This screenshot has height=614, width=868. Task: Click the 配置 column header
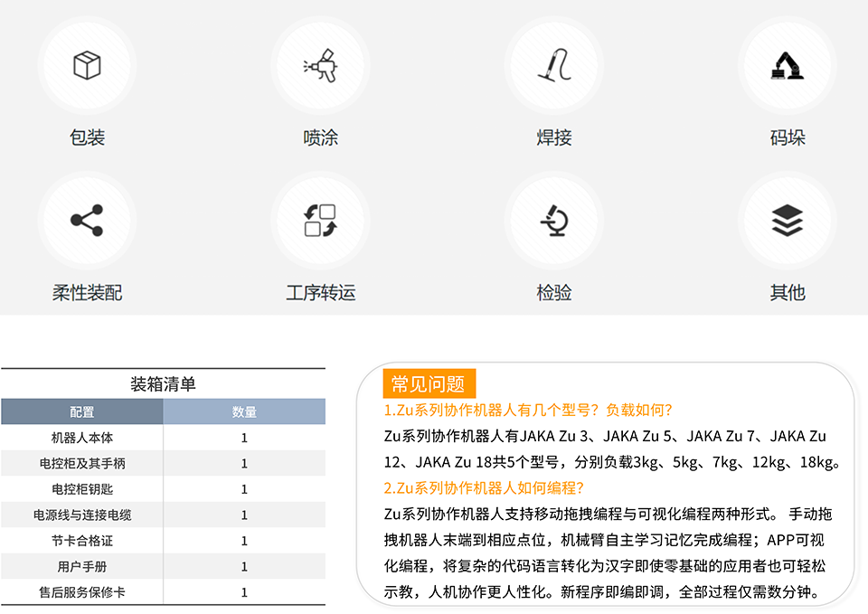point(82,411)
